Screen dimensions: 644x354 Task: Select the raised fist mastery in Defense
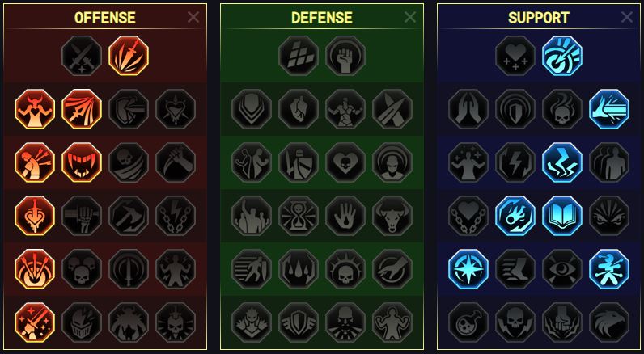click(x=345, y=56)
